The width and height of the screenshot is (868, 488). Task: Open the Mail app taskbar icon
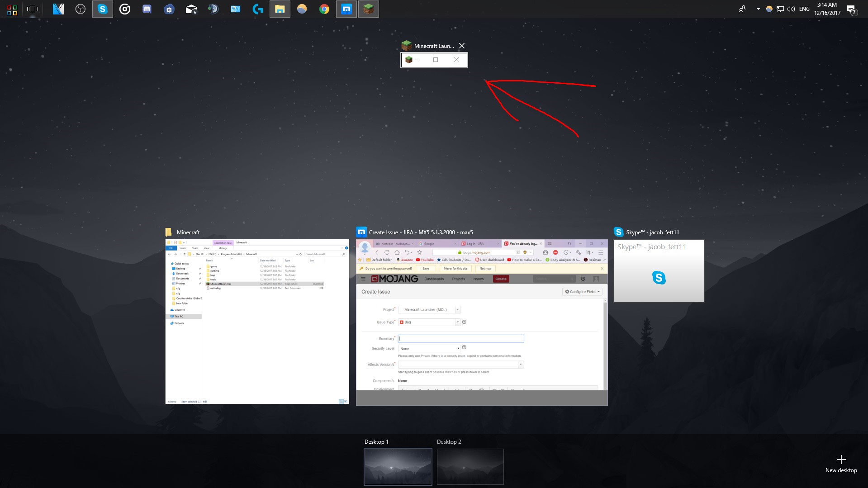(x=191, y=9)
